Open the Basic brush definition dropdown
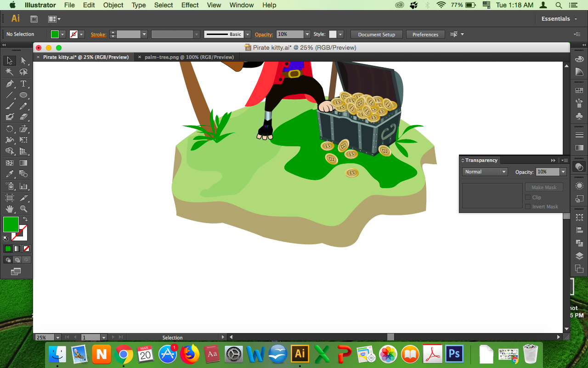 pos(248,34)
